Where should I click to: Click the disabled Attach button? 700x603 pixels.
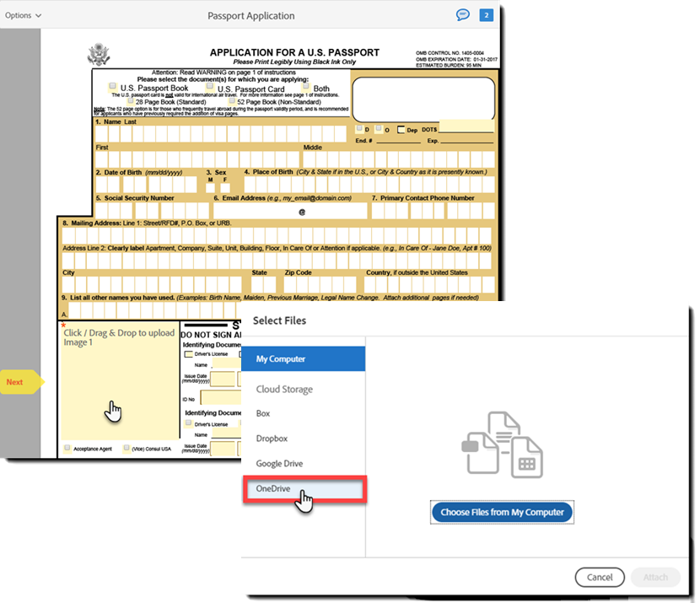655,577
